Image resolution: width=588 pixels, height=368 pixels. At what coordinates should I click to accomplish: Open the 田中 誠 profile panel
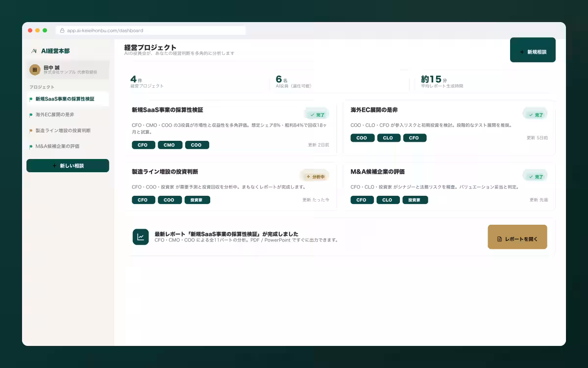[x=68, y=70]
